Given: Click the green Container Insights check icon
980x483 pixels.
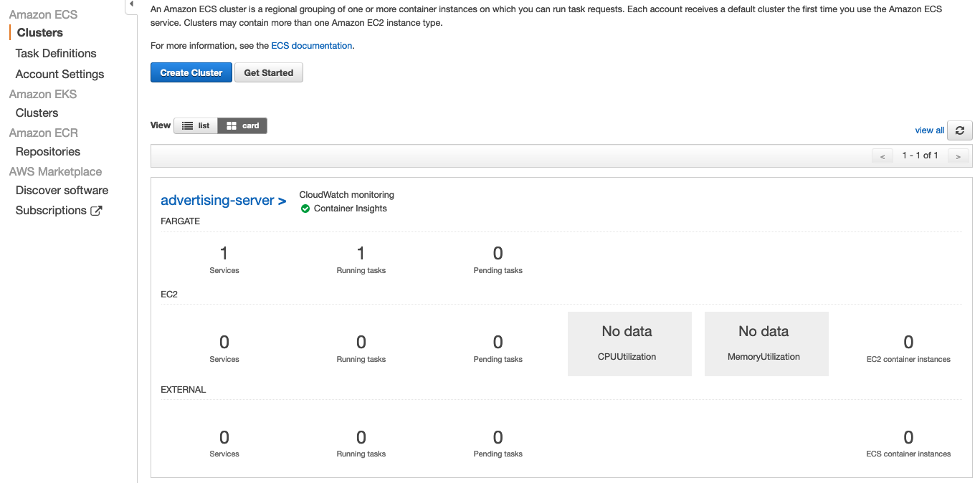Looking at the screenshot, I should pos(305,209).
